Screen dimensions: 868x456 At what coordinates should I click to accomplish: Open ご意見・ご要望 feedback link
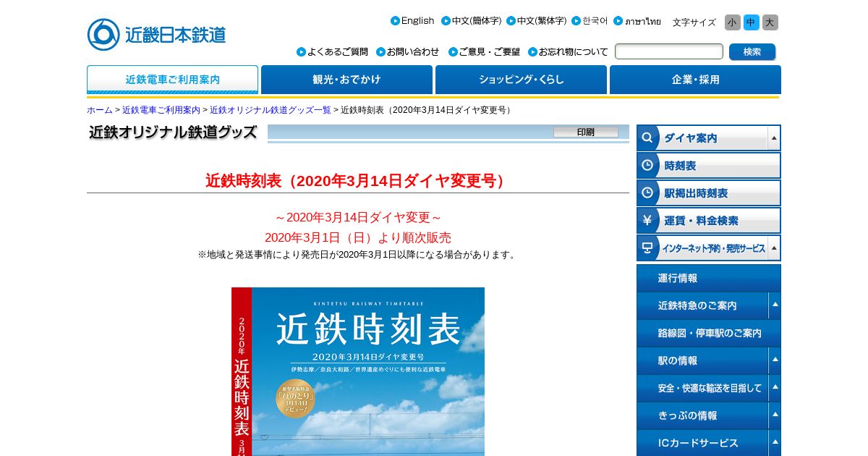485,52
